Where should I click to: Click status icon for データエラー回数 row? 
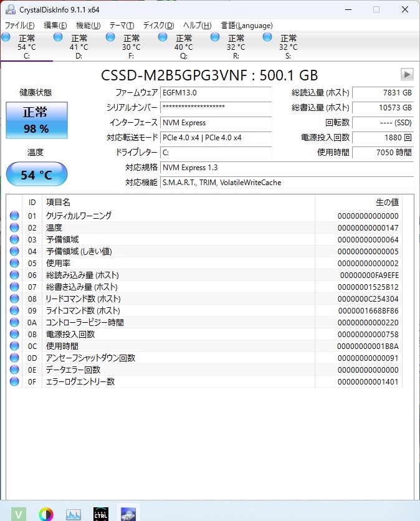click(x=14, y=370)
